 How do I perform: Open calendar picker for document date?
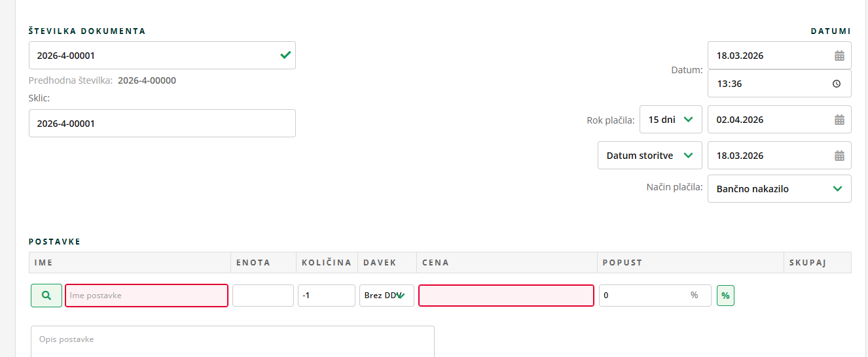[839, 56]
